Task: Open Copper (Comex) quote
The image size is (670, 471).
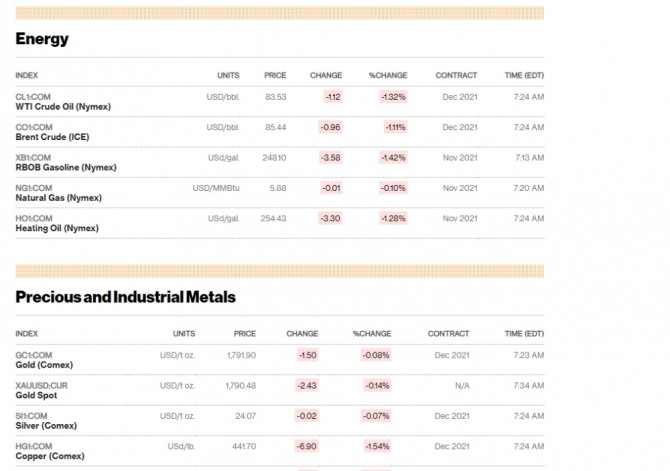Action: (50, 456)
